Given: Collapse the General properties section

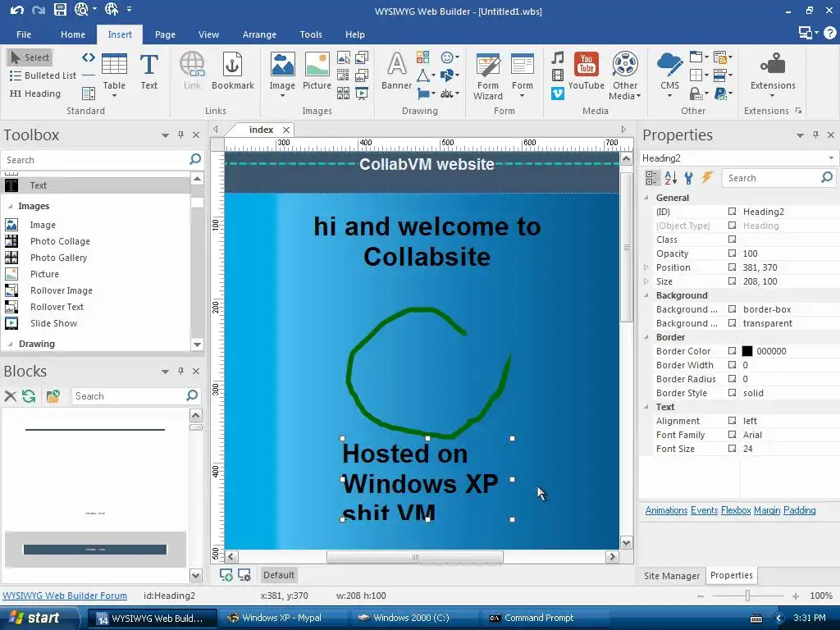Looking at the screenshot, I should tap(646, 198).
